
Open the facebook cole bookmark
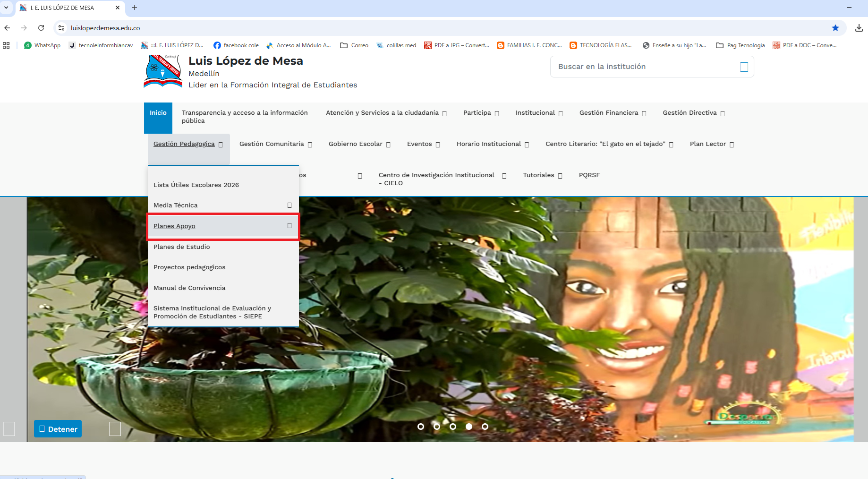[236, 45]
